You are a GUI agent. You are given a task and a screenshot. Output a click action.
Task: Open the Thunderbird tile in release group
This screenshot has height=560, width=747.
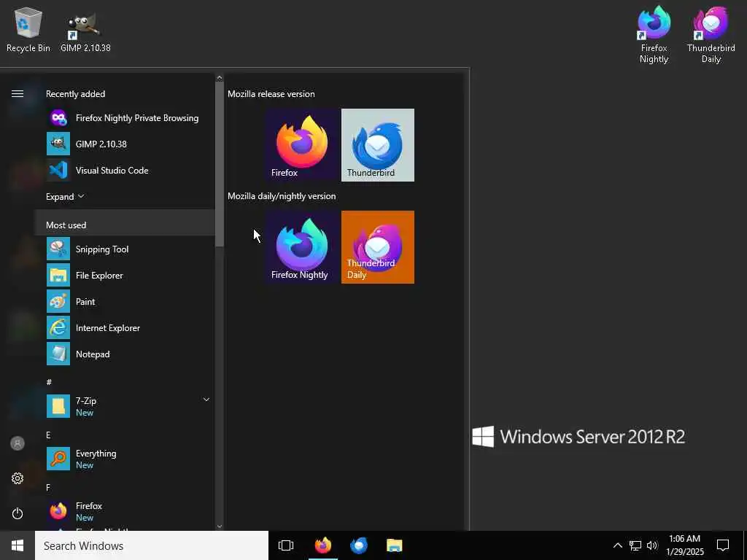tap(378, 145)
